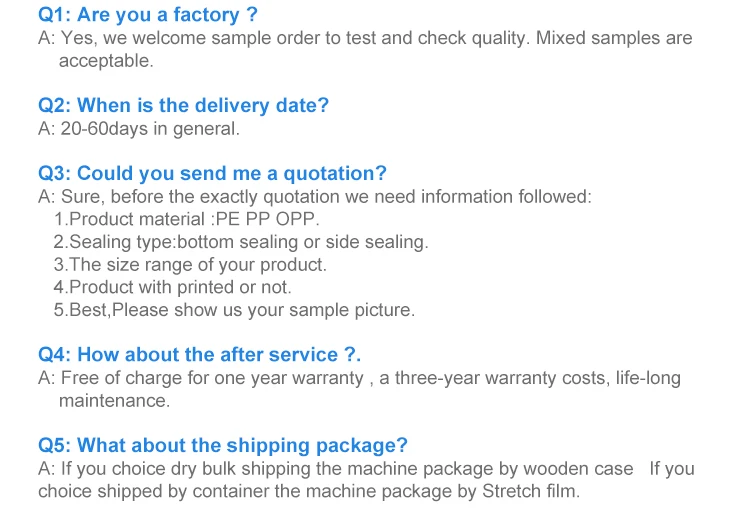Viewport: 750px width, 530px height.
Task: Select the "Q5: What about the shipping package?" heading
Action: [222, 445]
